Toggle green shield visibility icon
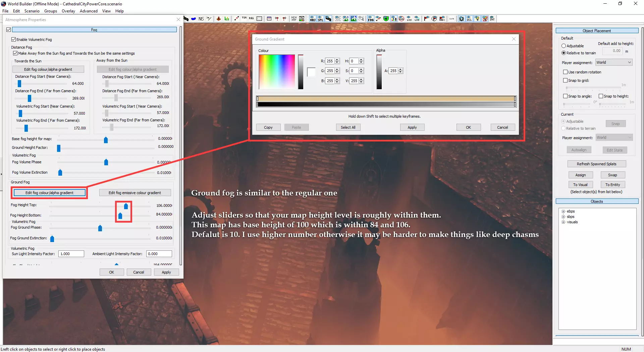Screen dimensions: 644x352 [386, 19]
